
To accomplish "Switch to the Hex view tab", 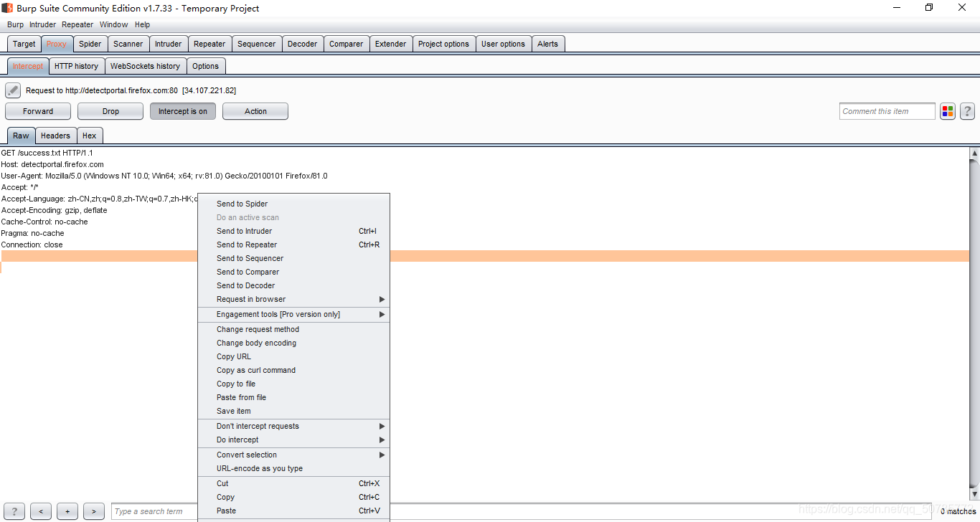I will pos(90,136).
